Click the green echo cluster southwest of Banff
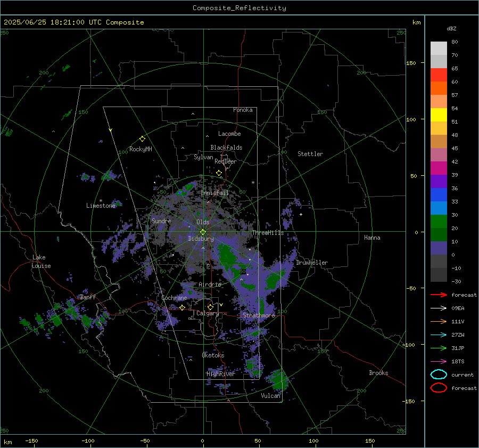Viewport: 479px width, 448px height. [56, 320]
